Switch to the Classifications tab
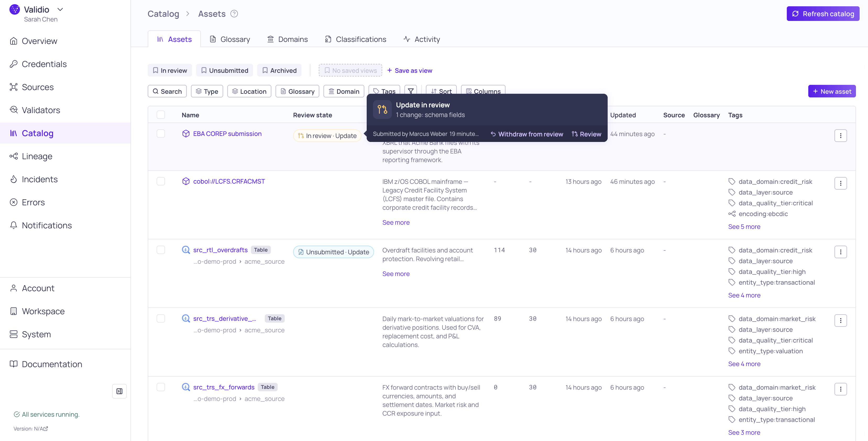Image resolution: width=868 pixels, height=441 pixels. tap(355, 40)
